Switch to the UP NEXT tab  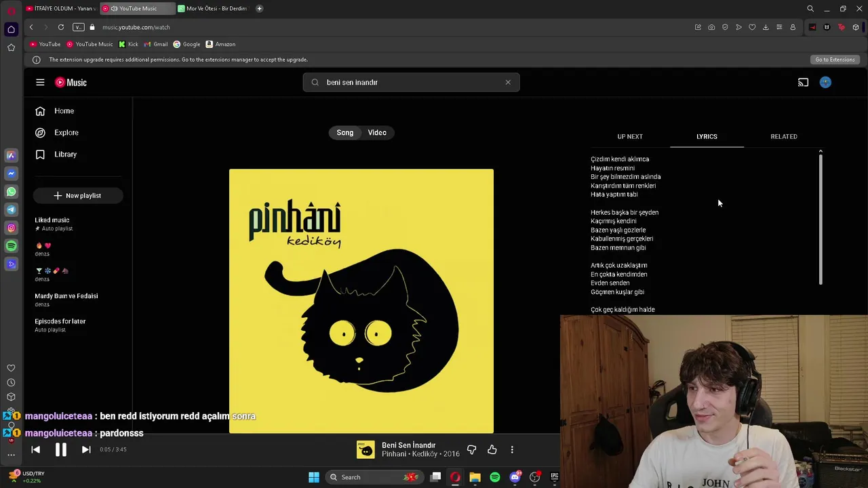(x=630, y=136)
